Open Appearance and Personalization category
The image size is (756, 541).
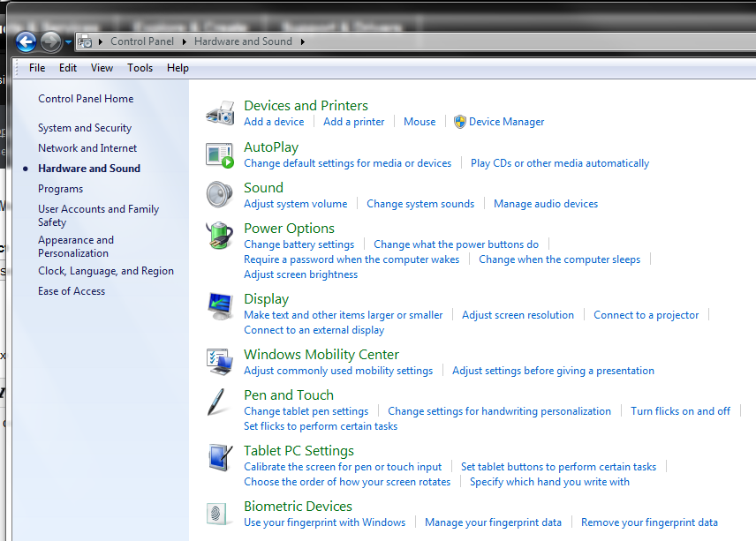click(x=76, y=246)
